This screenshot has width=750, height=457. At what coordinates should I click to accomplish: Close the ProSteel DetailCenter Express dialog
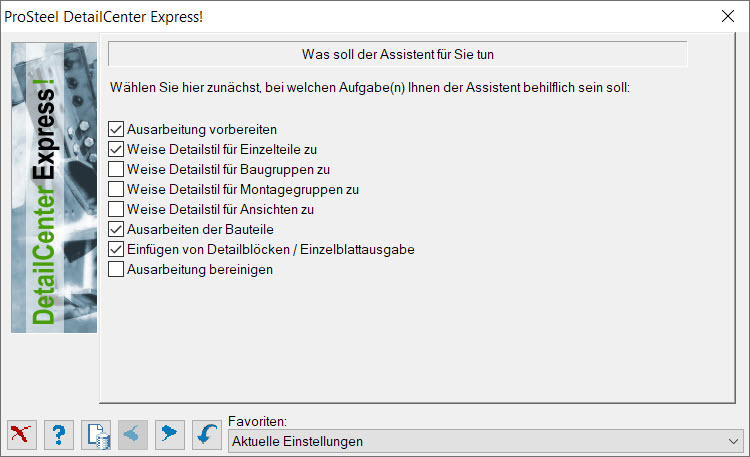coord(728,16)
